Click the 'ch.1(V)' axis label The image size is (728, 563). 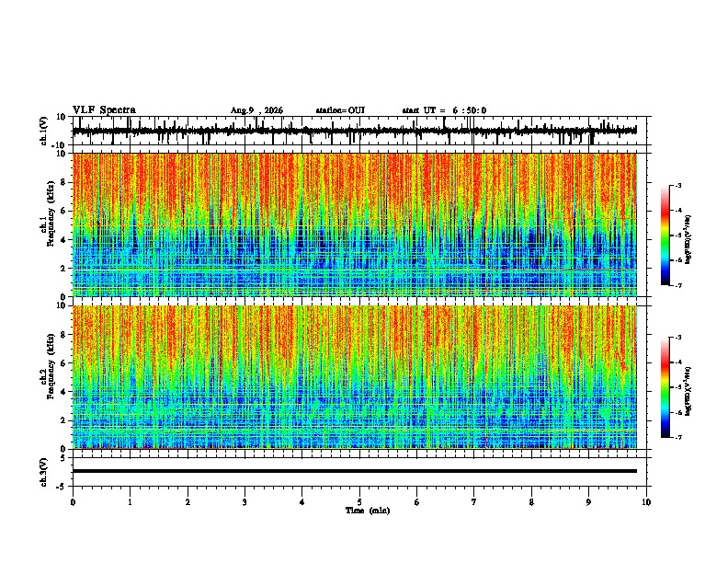click(44, 131)
